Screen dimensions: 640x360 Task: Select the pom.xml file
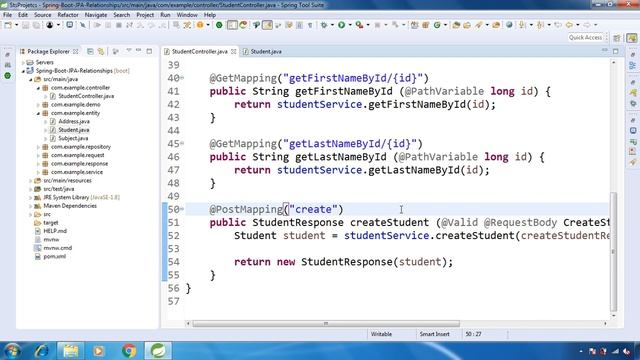click(54, 256)
